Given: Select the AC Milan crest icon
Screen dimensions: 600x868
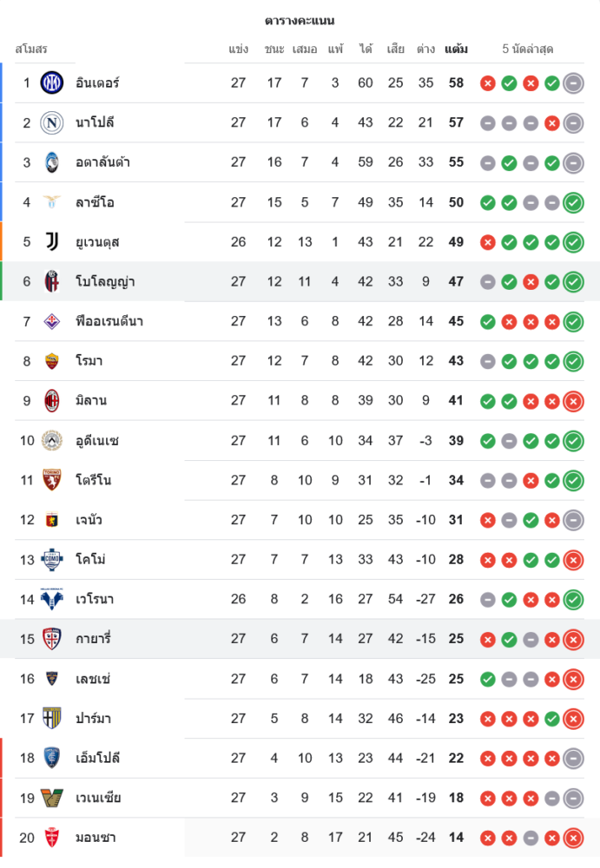Looking at the screenshot, I should (x=53, y=400).
